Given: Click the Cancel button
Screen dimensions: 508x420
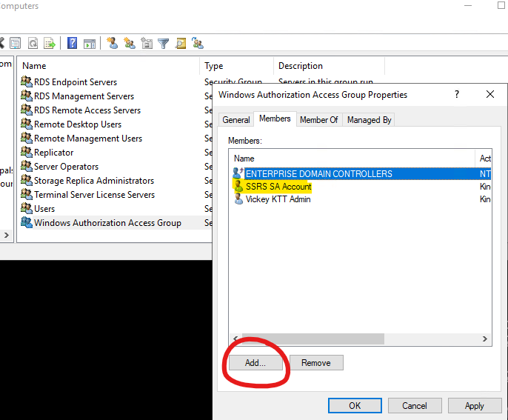Looking at the screenshot, I should [415, 406].
